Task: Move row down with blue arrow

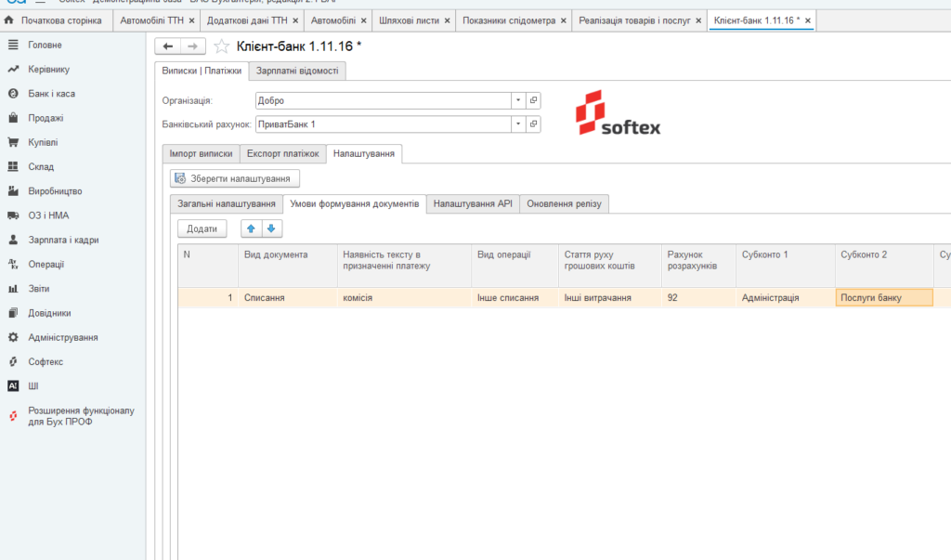Action: click(272, 228)
